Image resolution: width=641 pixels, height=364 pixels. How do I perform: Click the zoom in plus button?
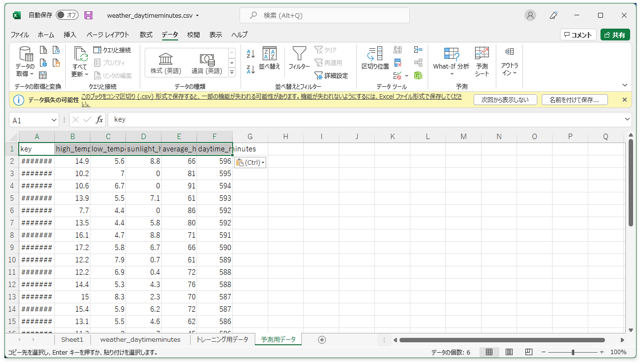[601, 352]
